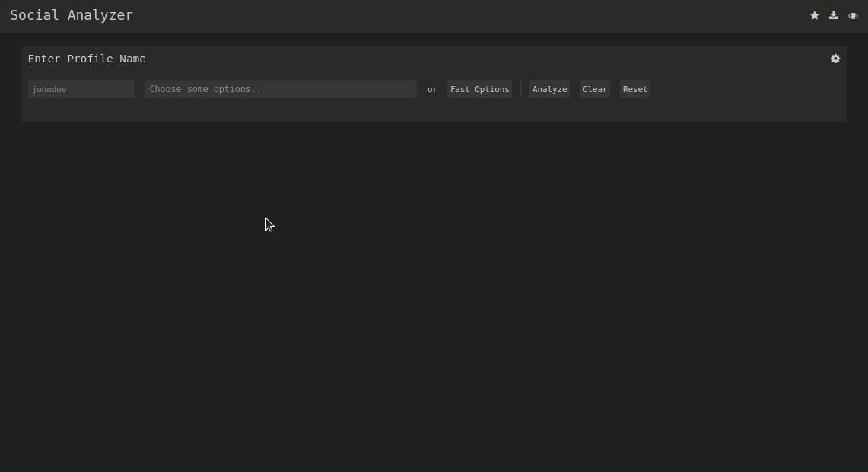Hit the Clear button
This screenshot has height=472, width=868.
594,89
